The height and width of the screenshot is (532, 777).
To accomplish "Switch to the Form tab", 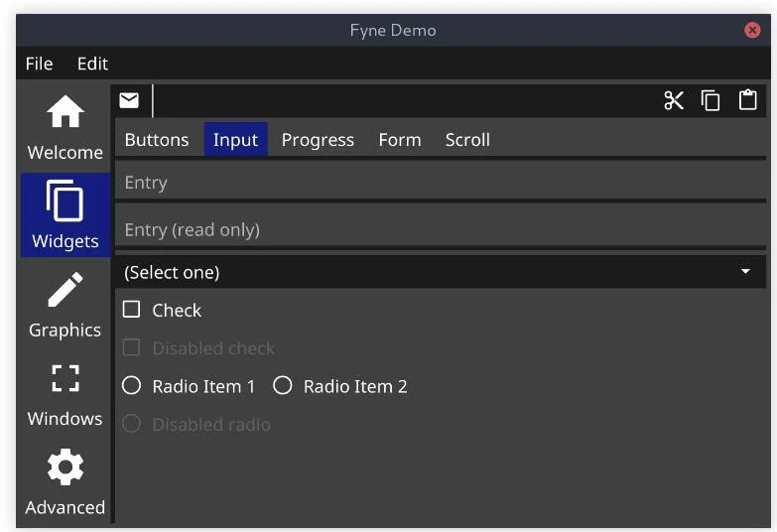I will tap(399, 140).
